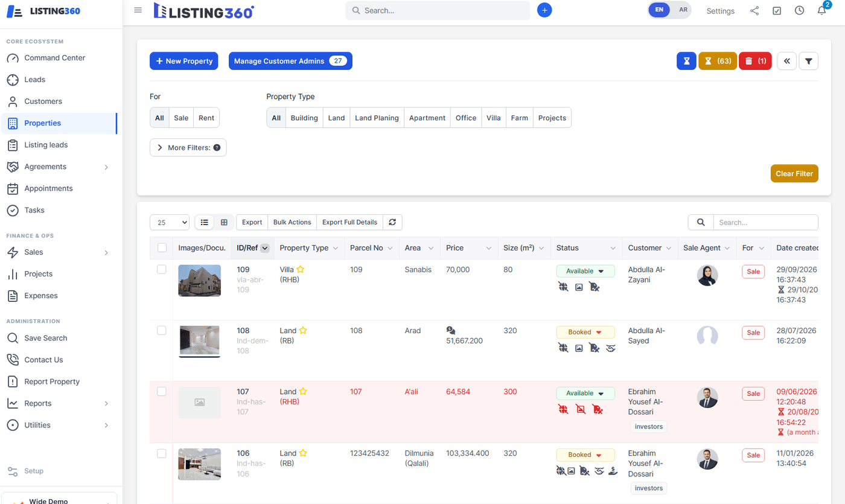Open the notifications bell icon
The width and height of the screenshot is (845, 504).
821,11
